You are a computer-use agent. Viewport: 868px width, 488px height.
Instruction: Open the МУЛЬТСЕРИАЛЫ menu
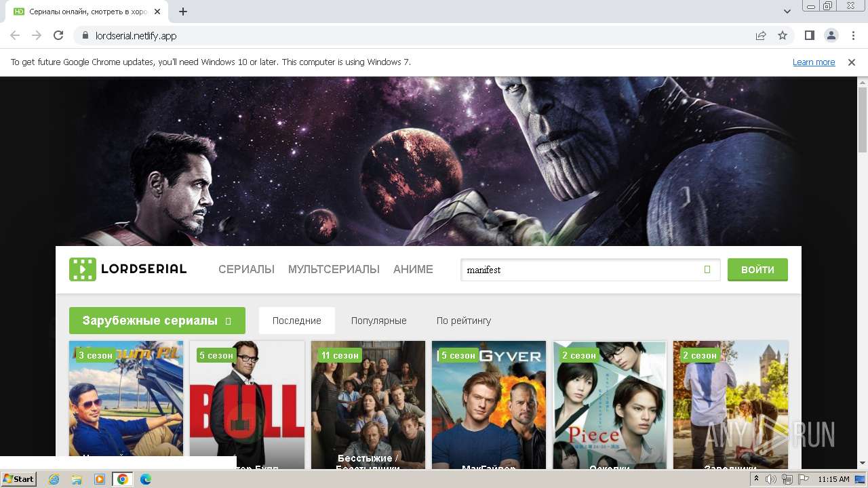[x=334, y=269]
